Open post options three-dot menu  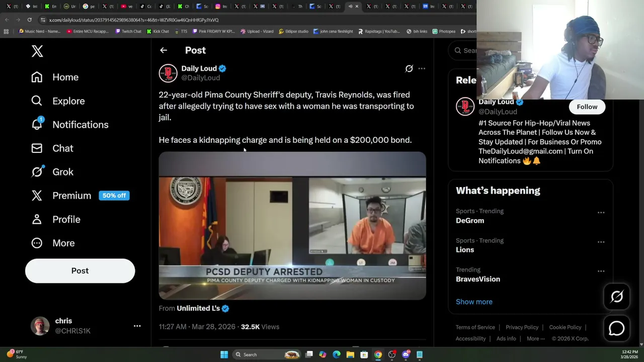(x=422, y=68)
